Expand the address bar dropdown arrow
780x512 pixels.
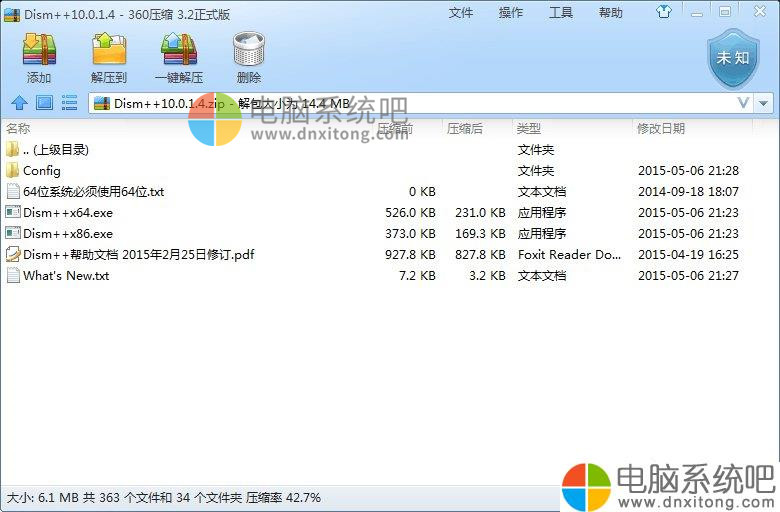[x=764, y=103]
